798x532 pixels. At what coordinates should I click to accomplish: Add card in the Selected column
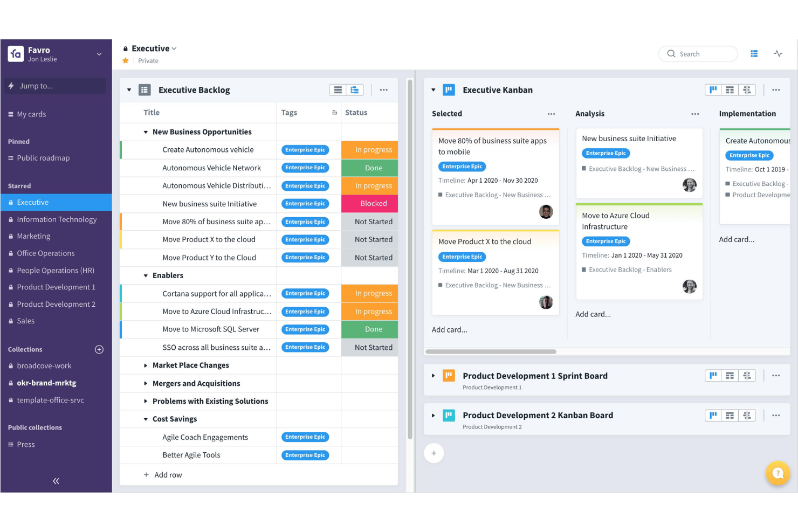[450, 330]
